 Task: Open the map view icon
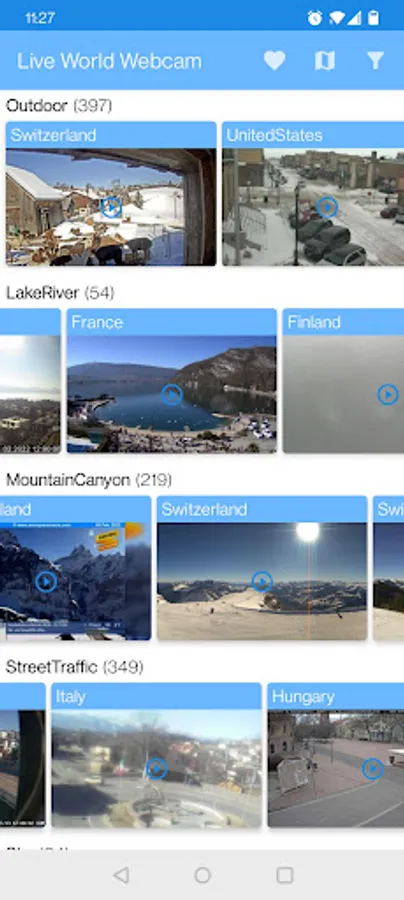tap(325, 60)
